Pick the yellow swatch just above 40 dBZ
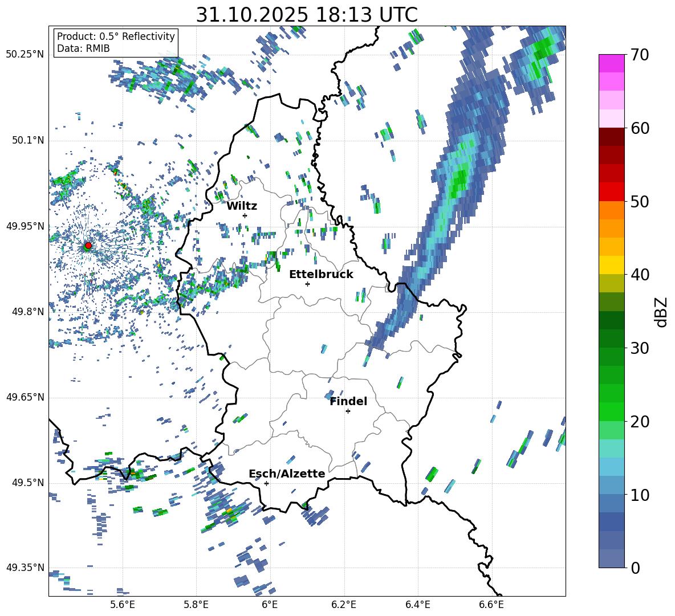 (x=611, y=265)
